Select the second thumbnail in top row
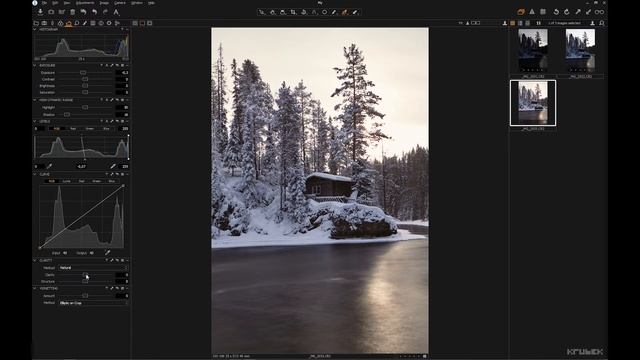640x360 pixels. [x=580, y=51]
